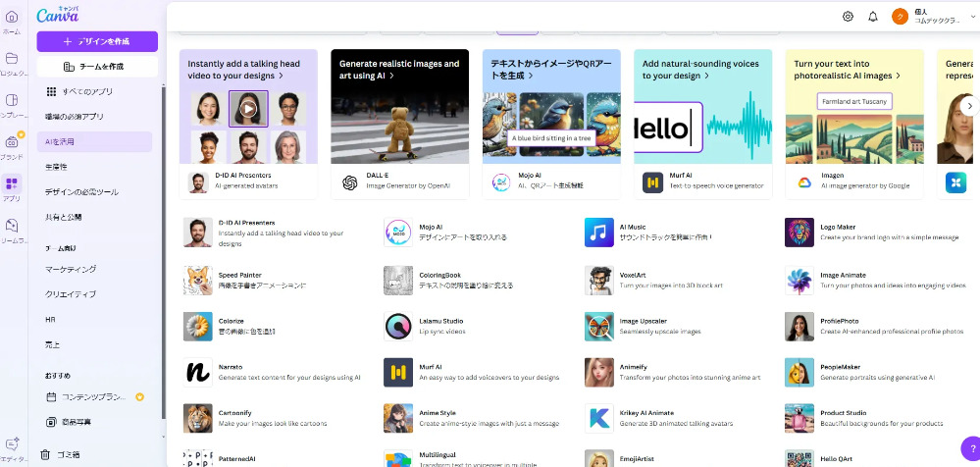Click the purple help question mark button

[970, 447]
